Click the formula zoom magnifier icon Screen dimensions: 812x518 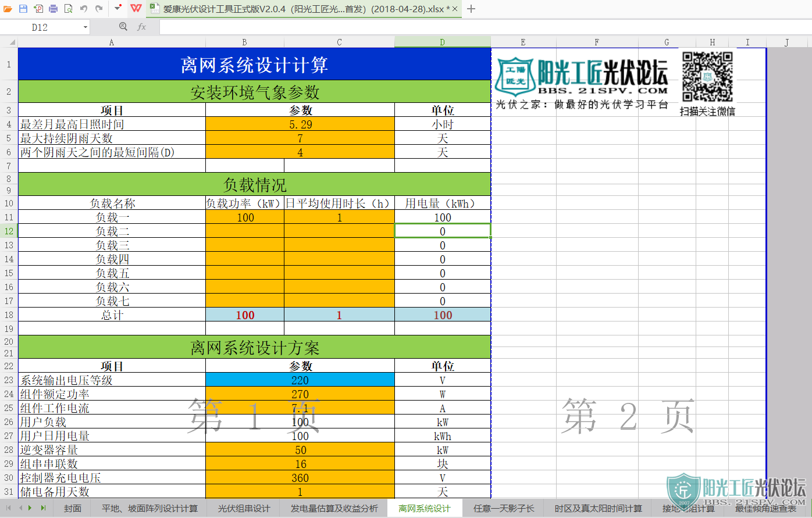(123, 27)
